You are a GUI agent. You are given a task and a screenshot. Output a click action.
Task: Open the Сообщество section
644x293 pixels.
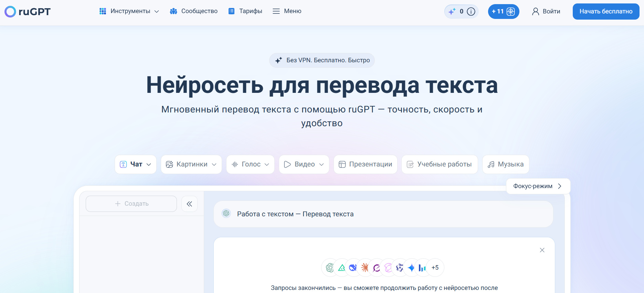(x=194, y=11)
